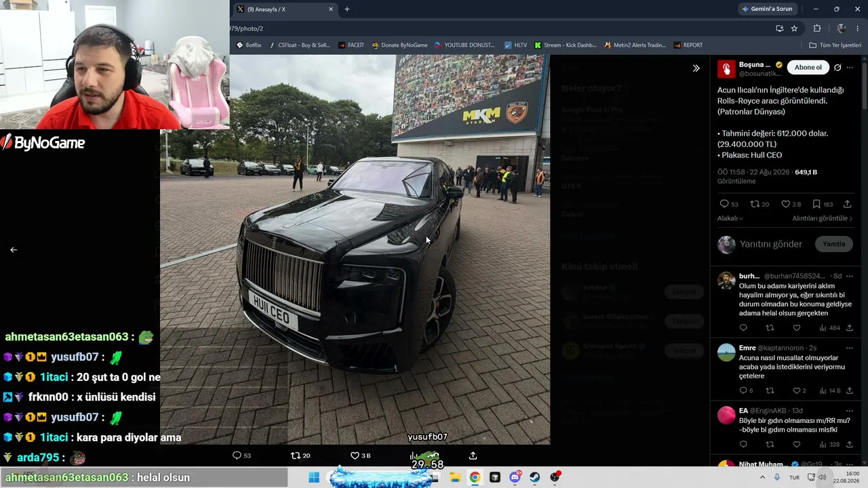Like the photo using heart below image

coord(355,455)
